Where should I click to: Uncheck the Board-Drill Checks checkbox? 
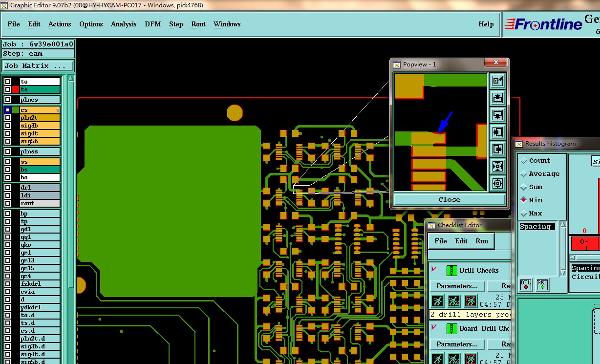pyautogui.click(x=434, y=327)
